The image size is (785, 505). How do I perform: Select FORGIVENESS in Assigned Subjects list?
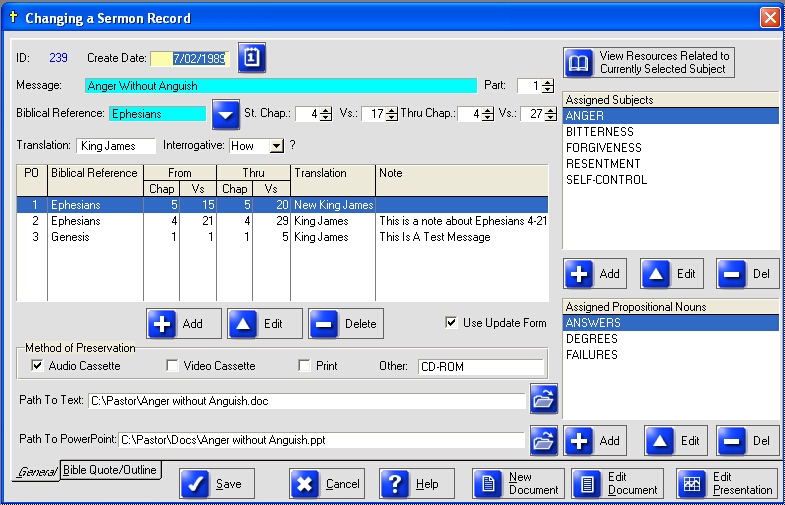(603, 148)
